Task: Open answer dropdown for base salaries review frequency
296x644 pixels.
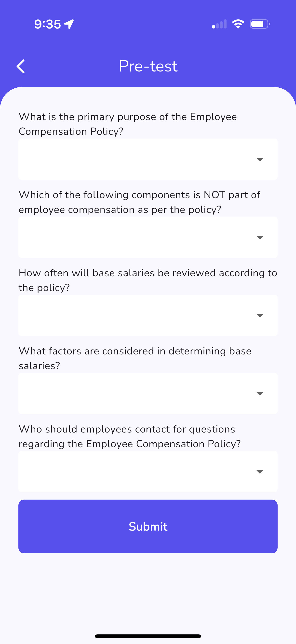Action: 148,316
